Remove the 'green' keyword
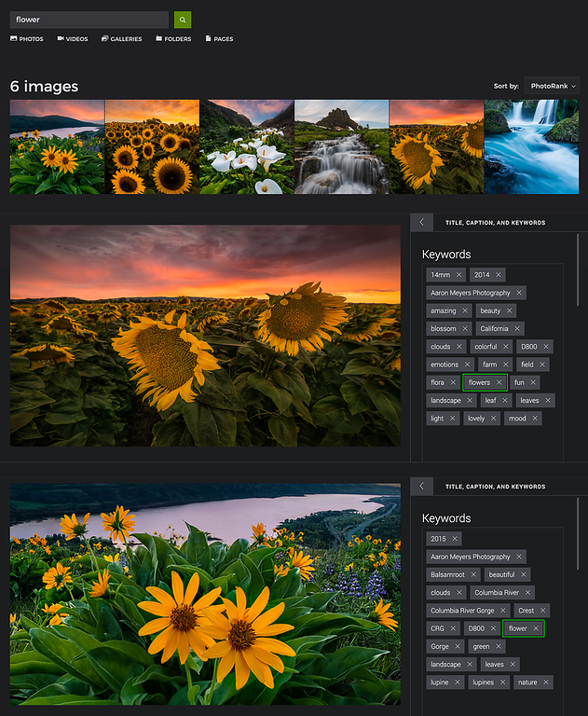This screenshot has height=716, width=588. tap(498, 647)
